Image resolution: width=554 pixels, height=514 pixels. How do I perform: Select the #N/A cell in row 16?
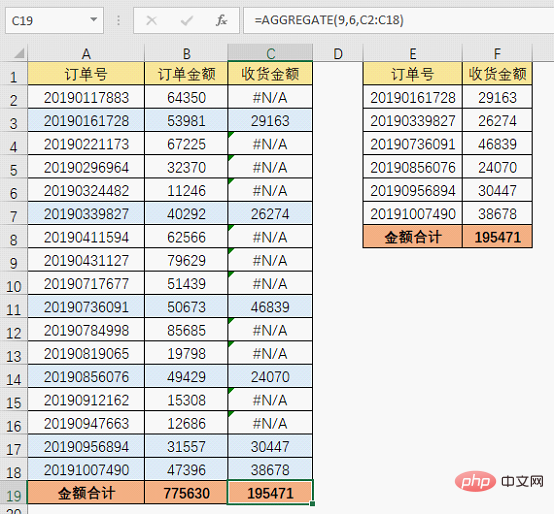click(270, 423)
